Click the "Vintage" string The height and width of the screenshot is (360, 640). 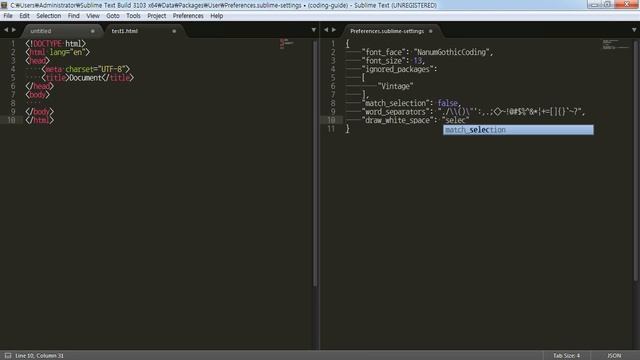pos(395,86)
